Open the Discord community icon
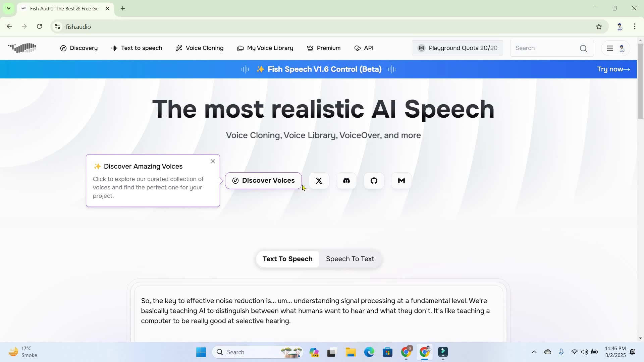Image resolution: width=644 pixels, height=362 pixels. 346,181
